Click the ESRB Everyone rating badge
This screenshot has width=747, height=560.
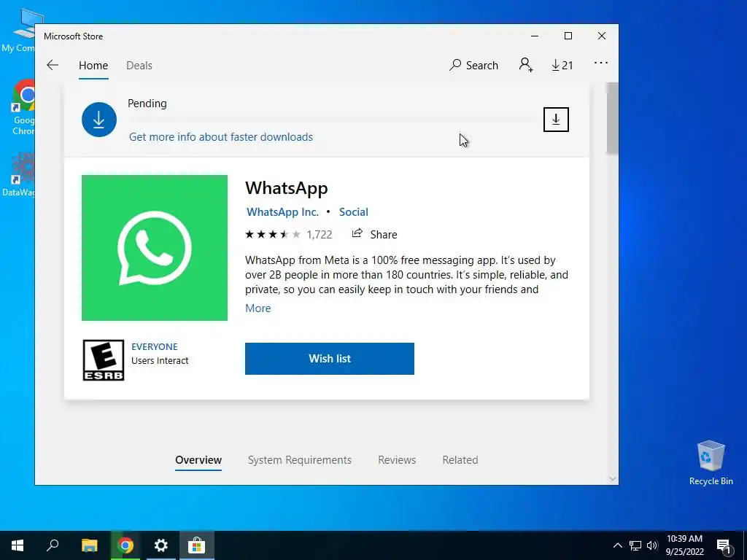pyautogui.click(x=104, y=360)
